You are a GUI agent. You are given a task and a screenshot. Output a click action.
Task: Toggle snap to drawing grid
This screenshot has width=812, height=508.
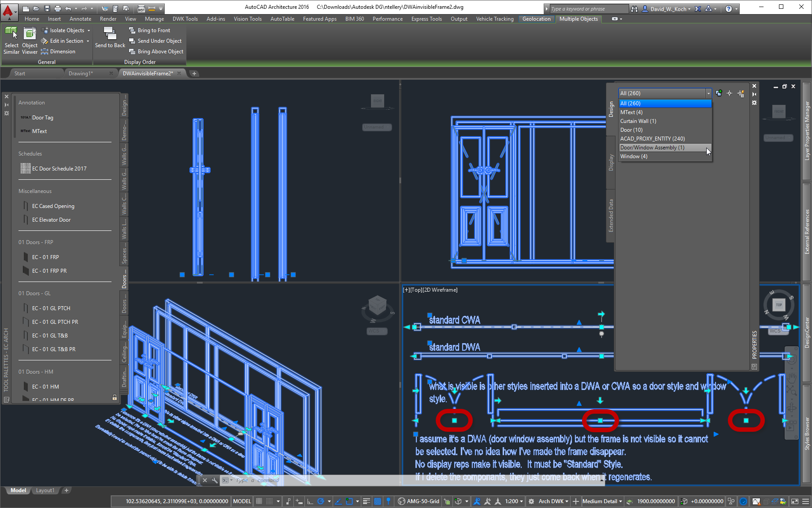click(269, 501)
